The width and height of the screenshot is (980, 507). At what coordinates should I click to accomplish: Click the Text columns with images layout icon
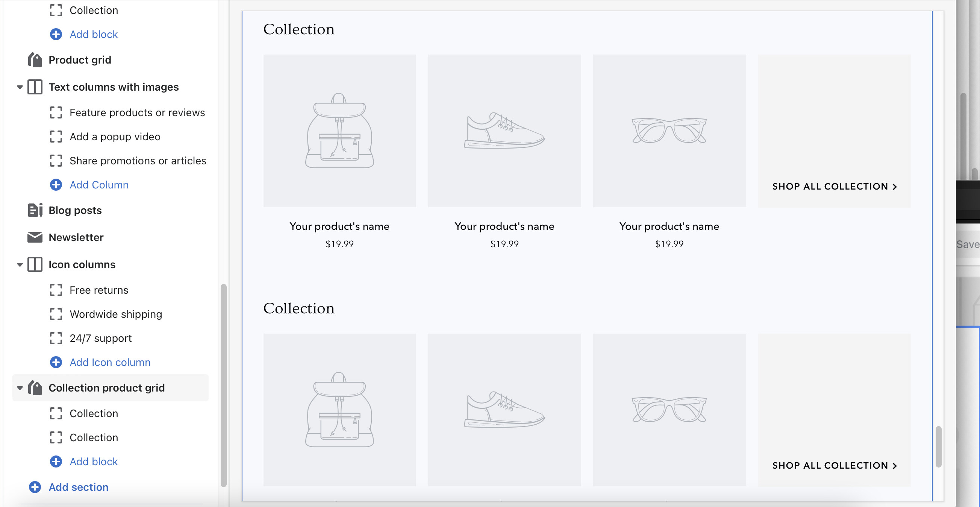[35, 87]
